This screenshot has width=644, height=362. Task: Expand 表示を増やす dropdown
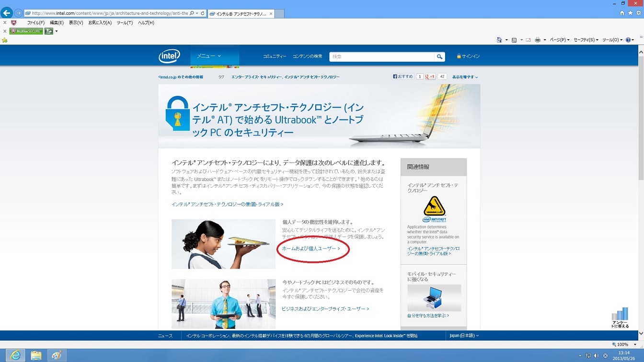click(x=465, y=77)
